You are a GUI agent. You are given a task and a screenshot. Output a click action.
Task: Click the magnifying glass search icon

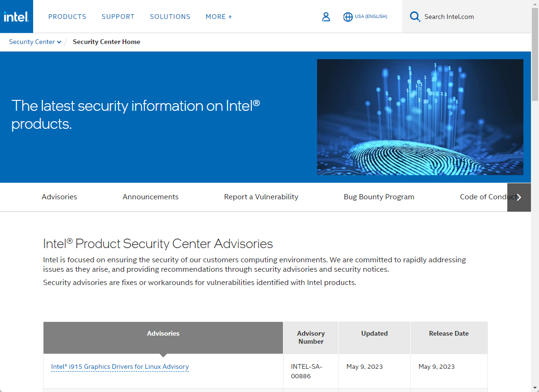[x=415, y=16]
